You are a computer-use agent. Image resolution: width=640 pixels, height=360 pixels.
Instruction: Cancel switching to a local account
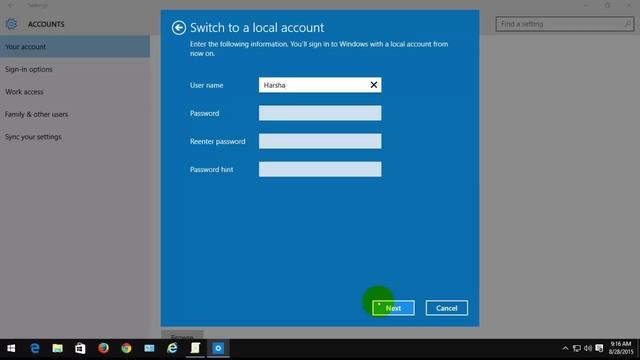pos(447,308)
